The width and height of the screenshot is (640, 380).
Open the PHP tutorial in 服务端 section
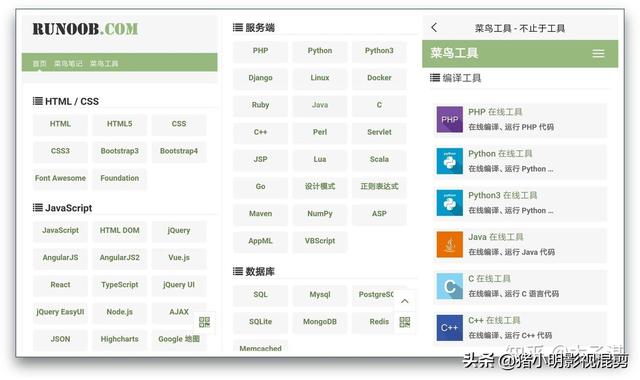260,51
